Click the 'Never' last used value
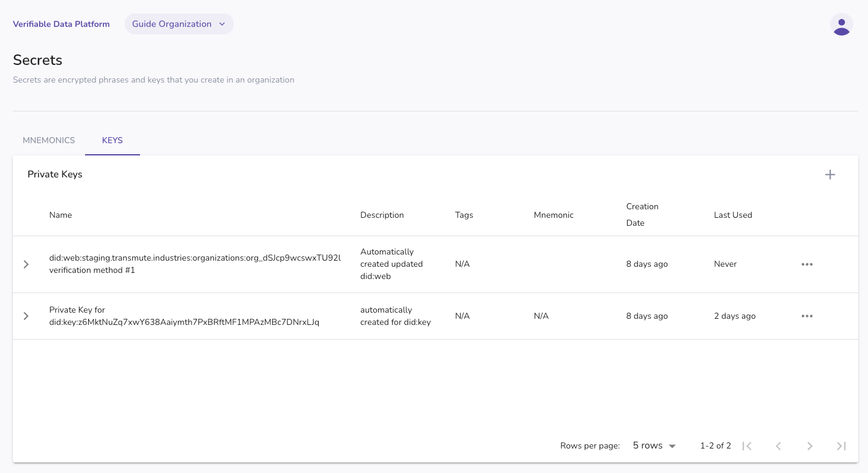 (725, 264)
